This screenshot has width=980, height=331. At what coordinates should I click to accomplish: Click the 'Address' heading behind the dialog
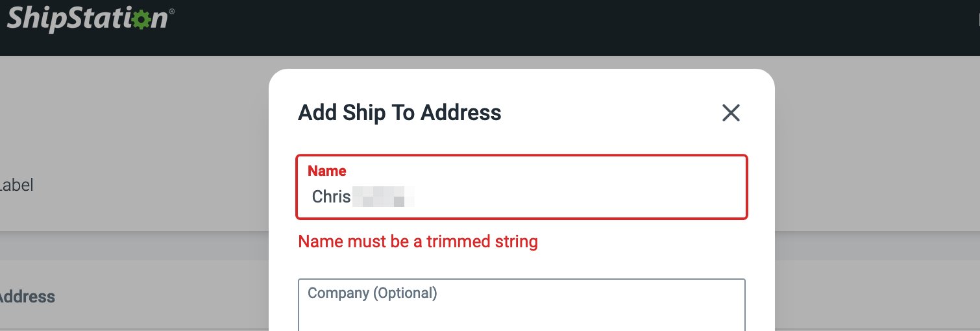click(26, 297)
